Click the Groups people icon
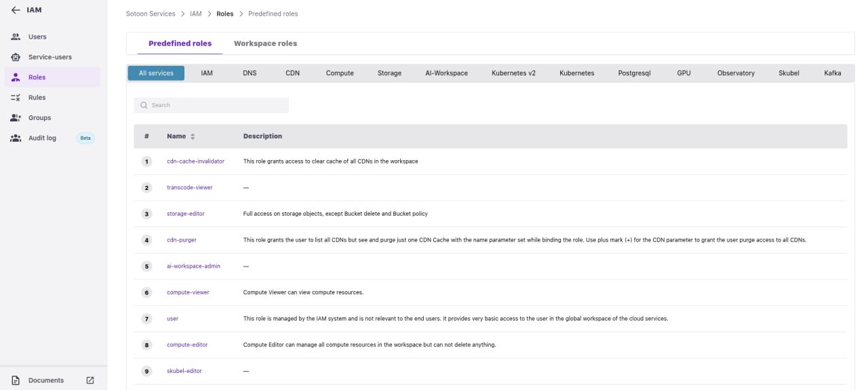This screenshot has height=390, width=868. coord(16,118)
